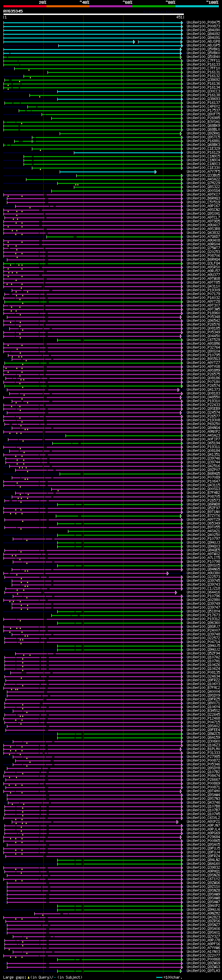The height and width of the screenshot is (980, 222).
Task: Click the ~60% legend label
Action: [127, 2]
